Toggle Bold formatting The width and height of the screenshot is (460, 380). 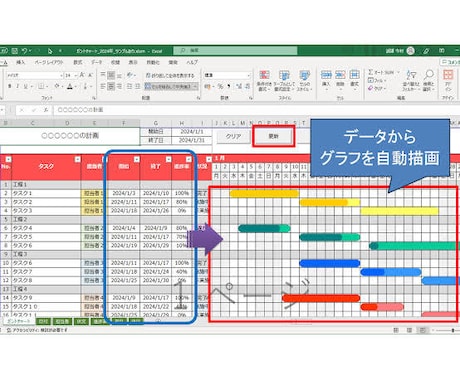point(10,87)
